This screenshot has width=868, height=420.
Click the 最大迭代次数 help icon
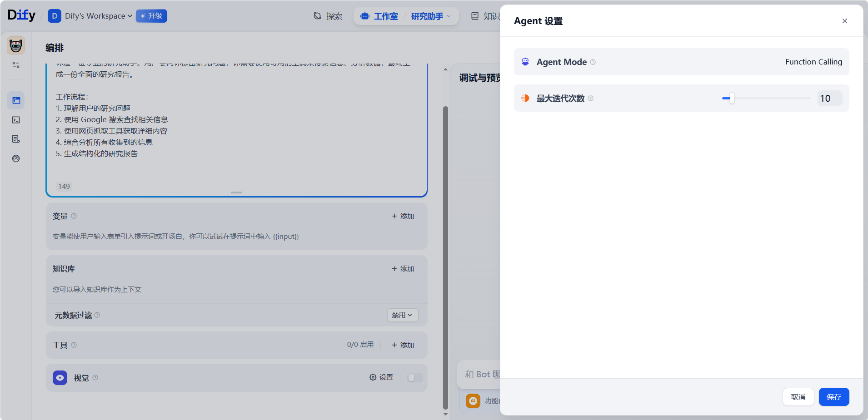point(590,99)
